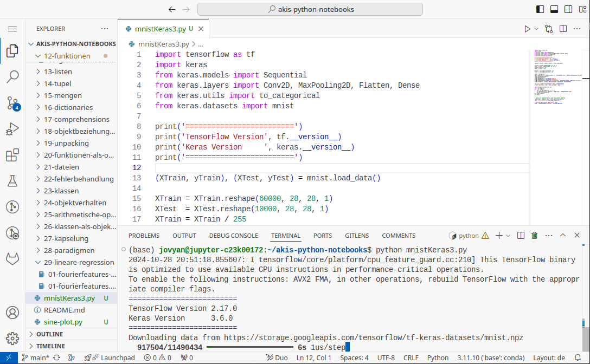Open the Search view in activity bar
The height and width of the screenshot is (364, 590).
click(x=12, y=77)
